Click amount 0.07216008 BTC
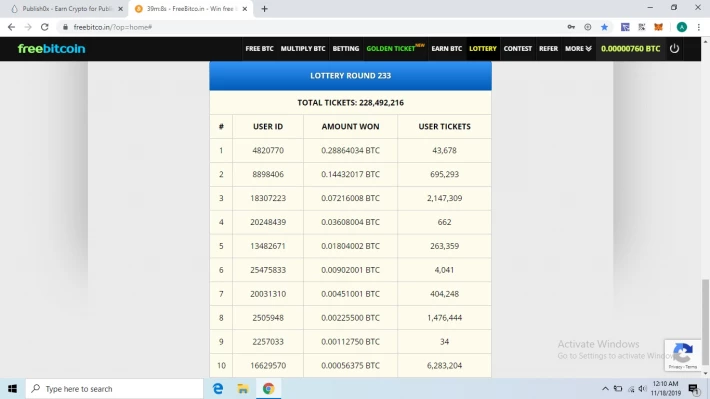710x399 pixels. (x=350, y=198)
